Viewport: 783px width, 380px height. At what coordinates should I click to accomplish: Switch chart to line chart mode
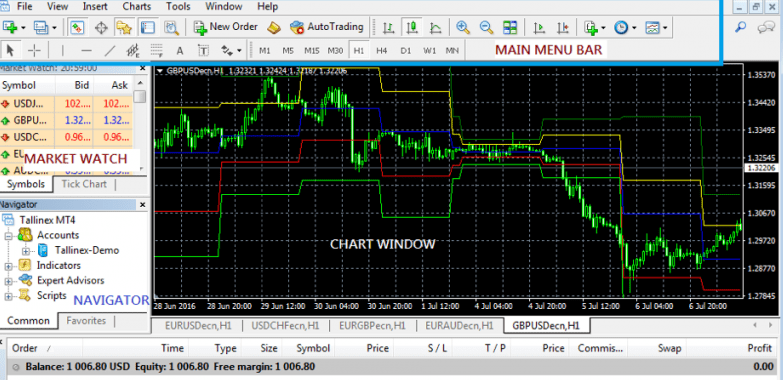click(435, 27)
